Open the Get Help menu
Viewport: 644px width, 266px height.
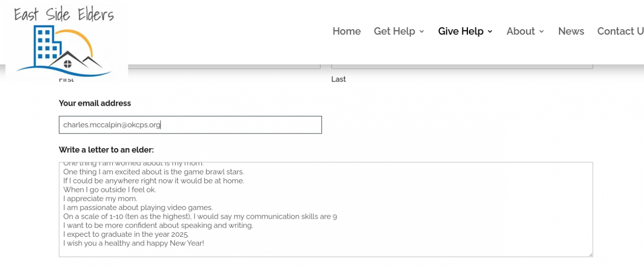394,31
